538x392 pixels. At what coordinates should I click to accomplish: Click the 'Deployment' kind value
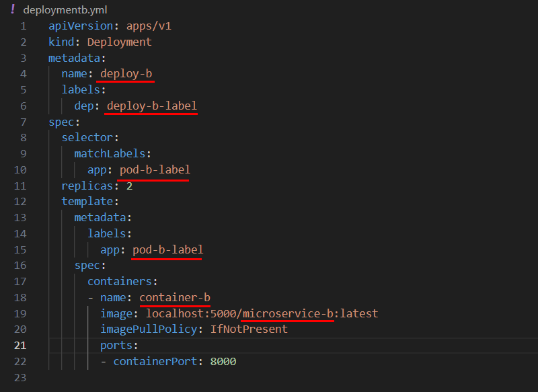click(x=120, y=42)
